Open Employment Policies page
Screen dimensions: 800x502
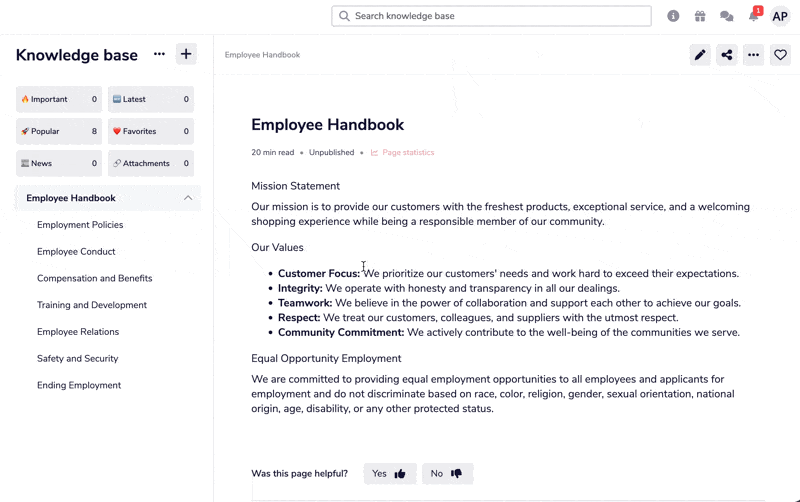coord(80,224)
